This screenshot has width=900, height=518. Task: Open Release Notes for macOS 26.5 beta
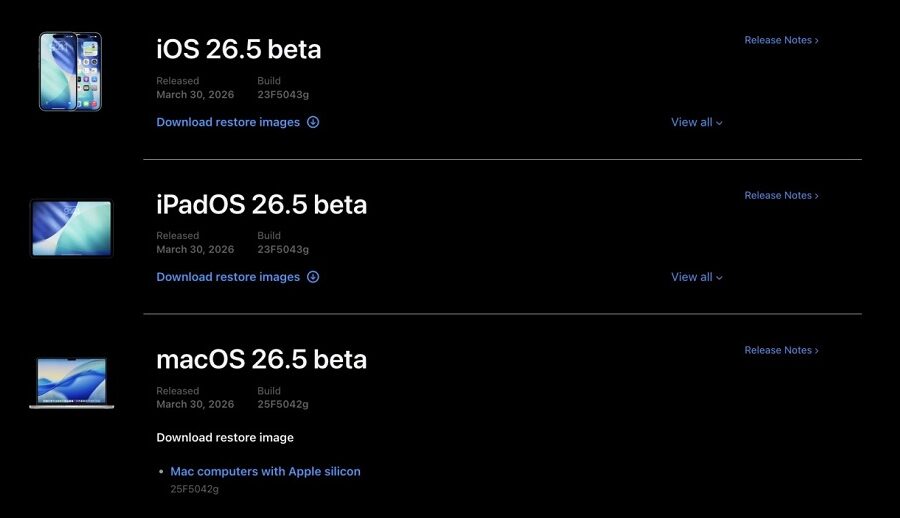click(x=781, y=350)
